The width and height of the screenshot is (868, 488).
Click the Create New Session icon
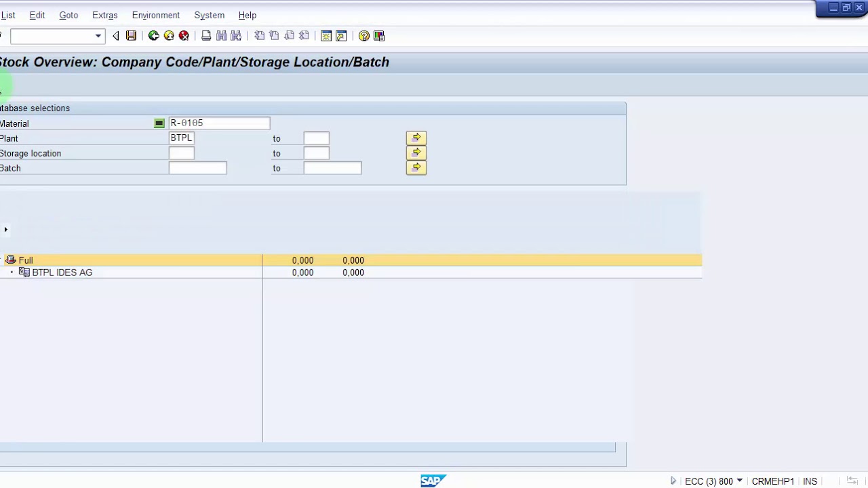[326, 36]
